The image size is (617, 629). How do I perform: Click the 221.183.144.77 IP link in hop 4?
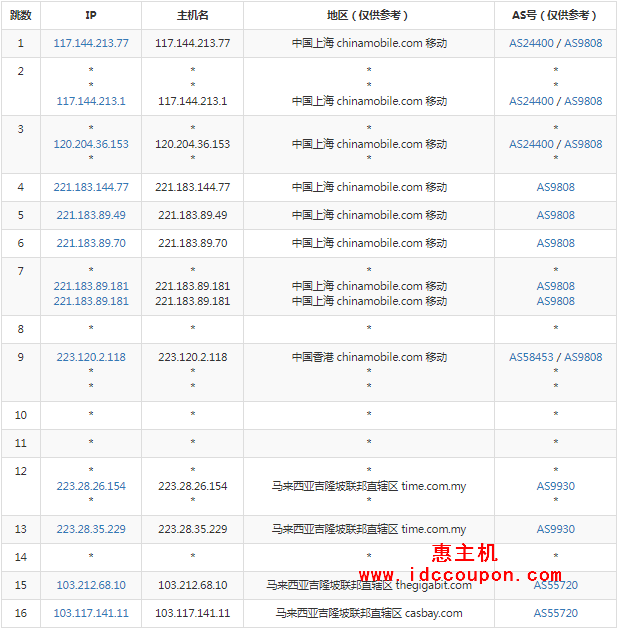pos(91,187)
